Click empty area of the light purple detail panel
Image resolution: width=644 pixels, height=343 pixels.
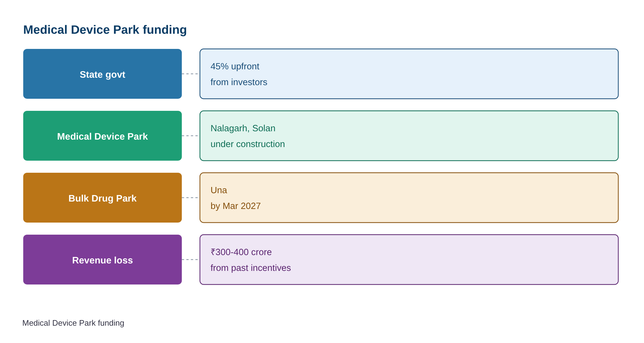[433, 260]
